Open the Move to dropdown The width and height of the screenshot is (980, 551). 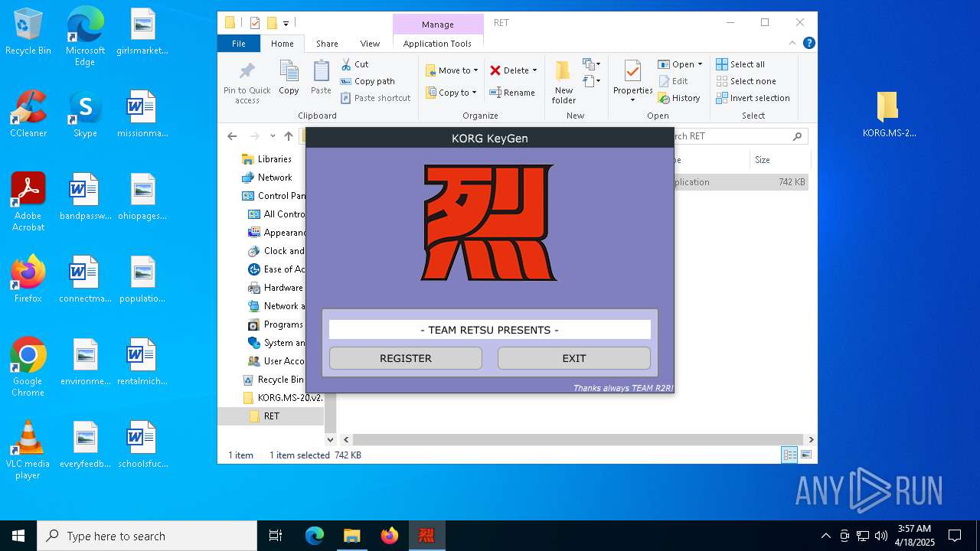click(452, 70)
